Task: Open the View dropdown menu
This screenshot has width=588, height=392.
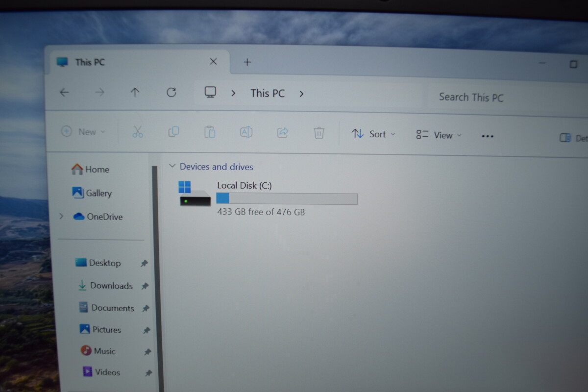Action: (x=439, y=135)
